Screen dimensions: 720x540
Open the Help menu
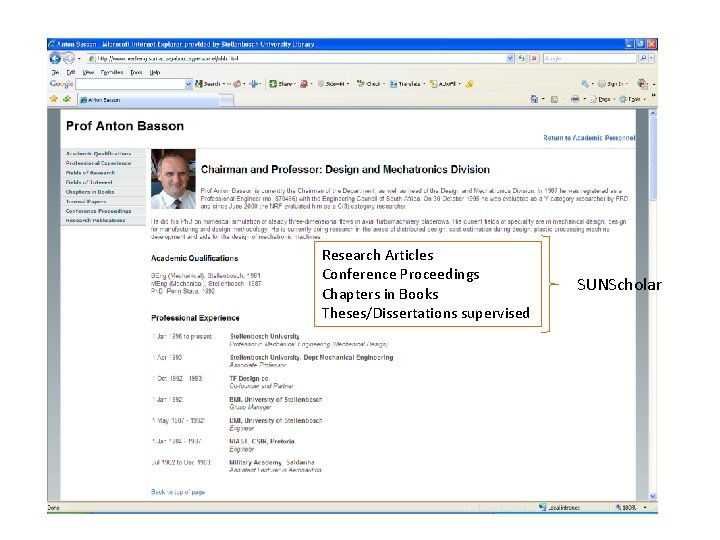click(155, 72)
